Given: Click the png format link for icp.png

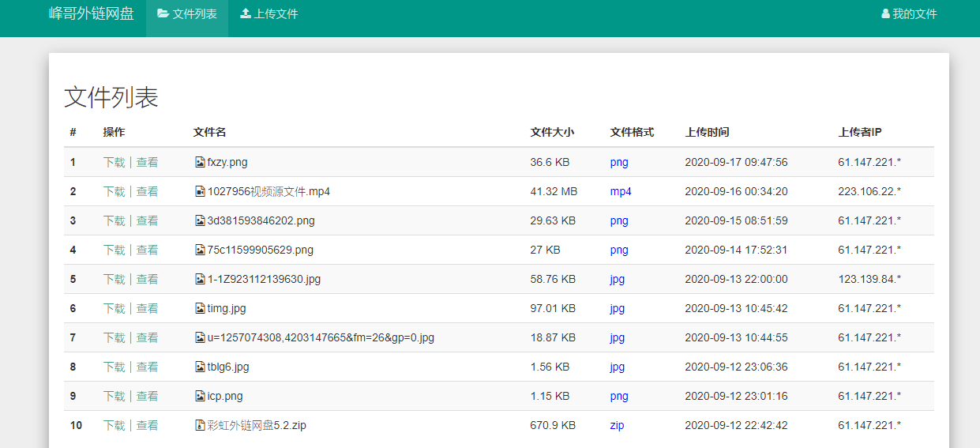Looking at the screenshot, I should (x=619, y=396).
